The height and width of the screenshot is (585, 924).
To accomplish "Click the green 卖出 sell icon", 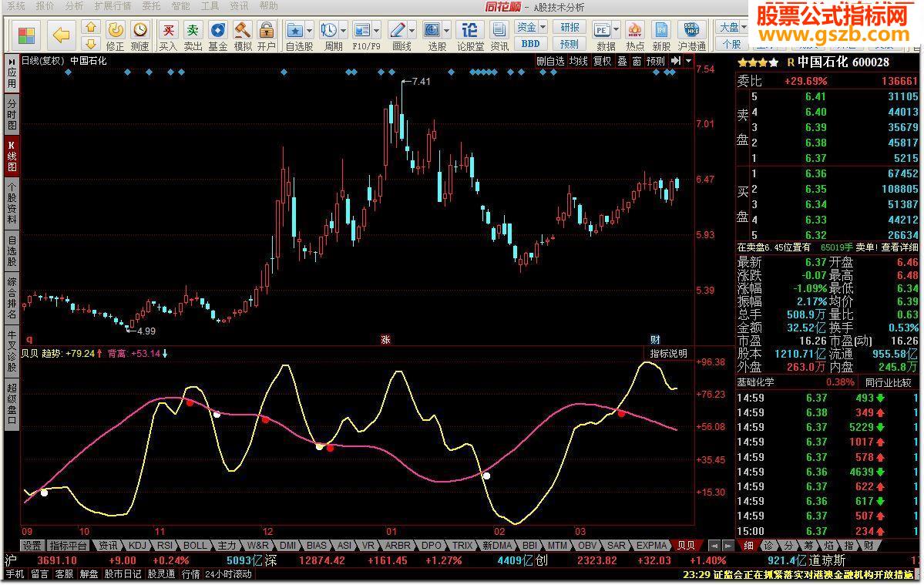I will point(193,36).
